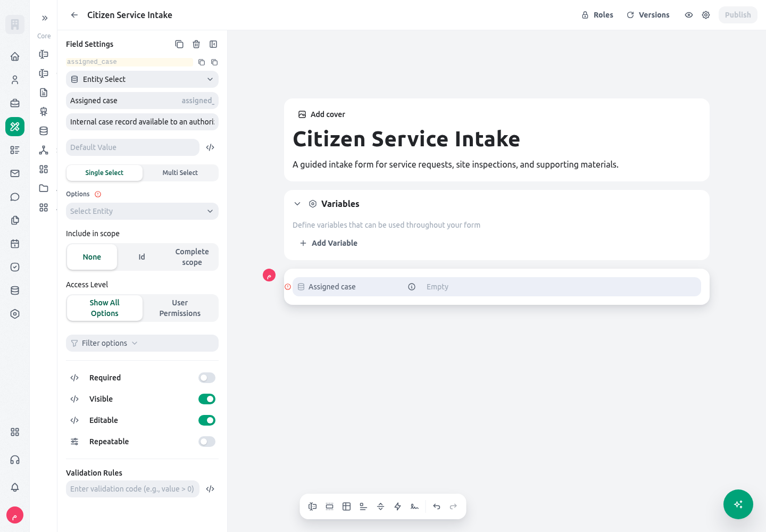
Task: Open the headset support icon
Action: pos(15,460)
